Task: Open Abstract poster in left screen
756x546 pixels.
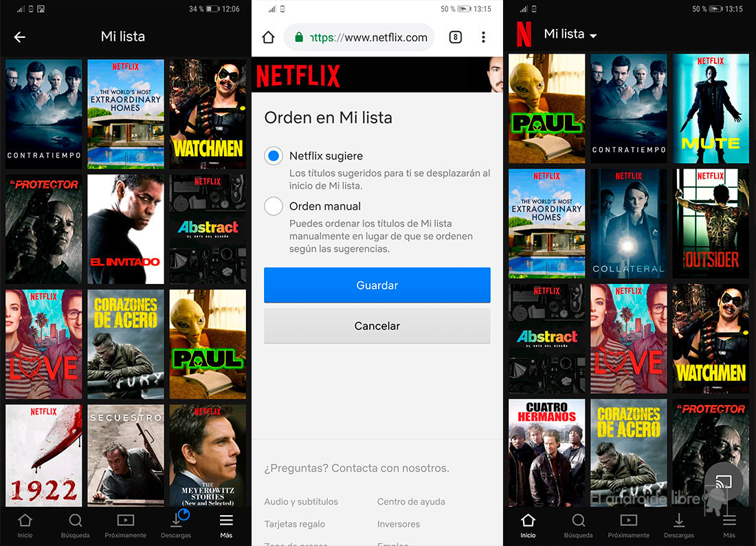Action: 208,229
